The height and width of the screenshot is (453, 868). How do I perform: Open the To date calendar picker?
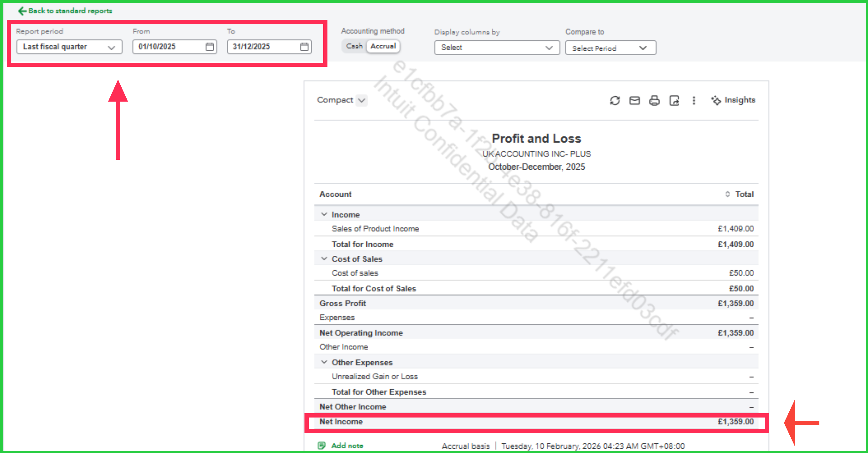[304, 46]
